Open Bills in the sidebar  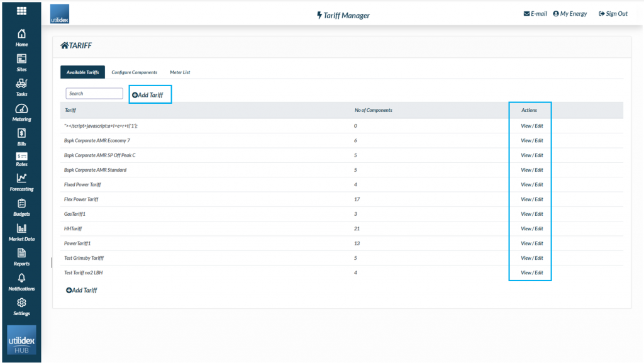pyautogui.click(x=21, y=137)
